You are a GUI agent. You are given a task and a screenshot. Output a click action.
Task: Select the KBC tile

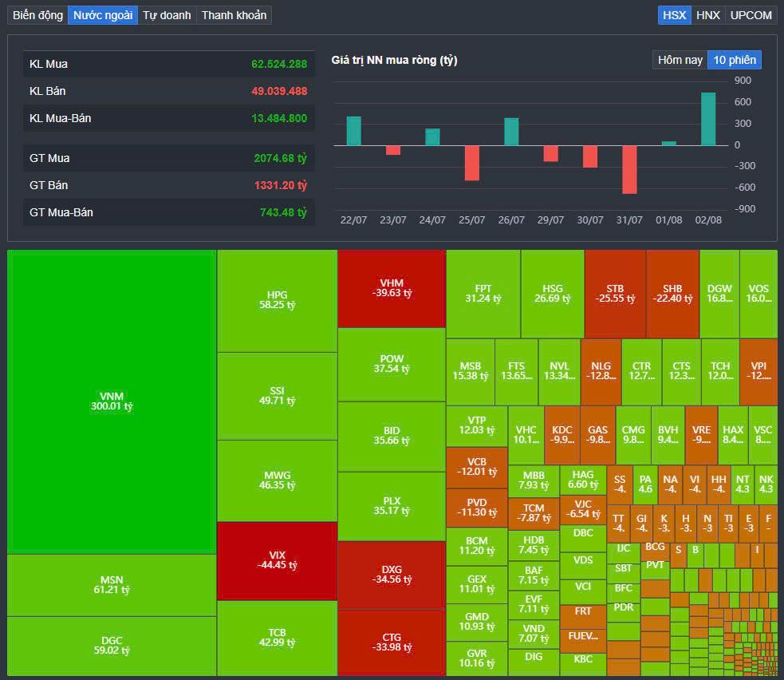(583, 665)
